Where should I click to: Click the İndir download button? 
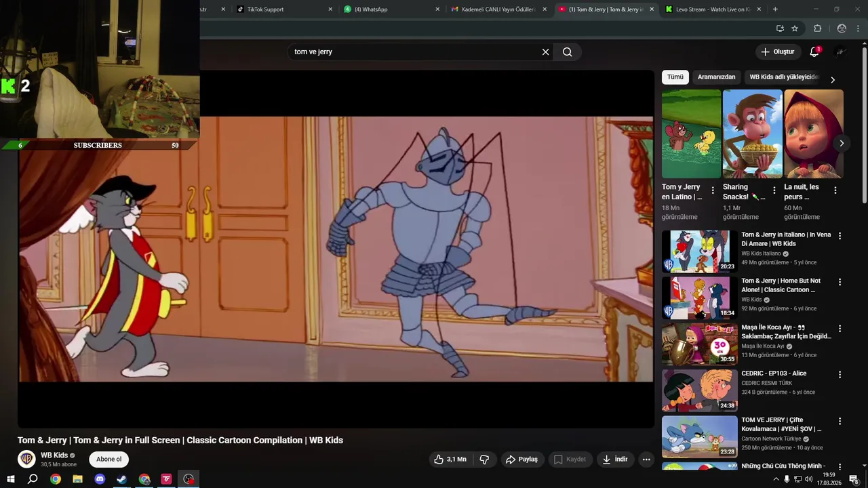(x=615, y=460)
